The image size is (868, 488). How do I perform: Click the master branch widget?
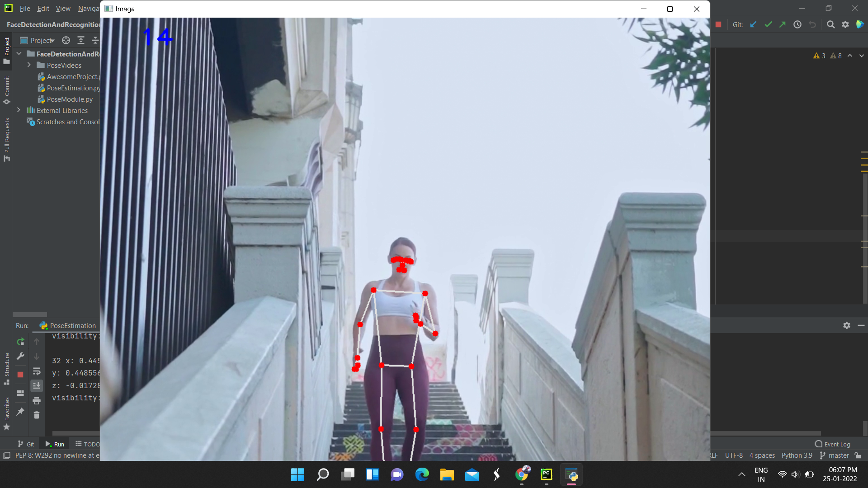835,455
